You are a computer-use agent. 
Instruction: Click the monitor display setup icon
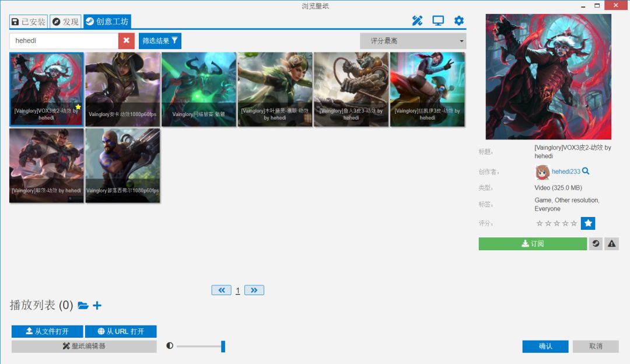pos(438,21)
